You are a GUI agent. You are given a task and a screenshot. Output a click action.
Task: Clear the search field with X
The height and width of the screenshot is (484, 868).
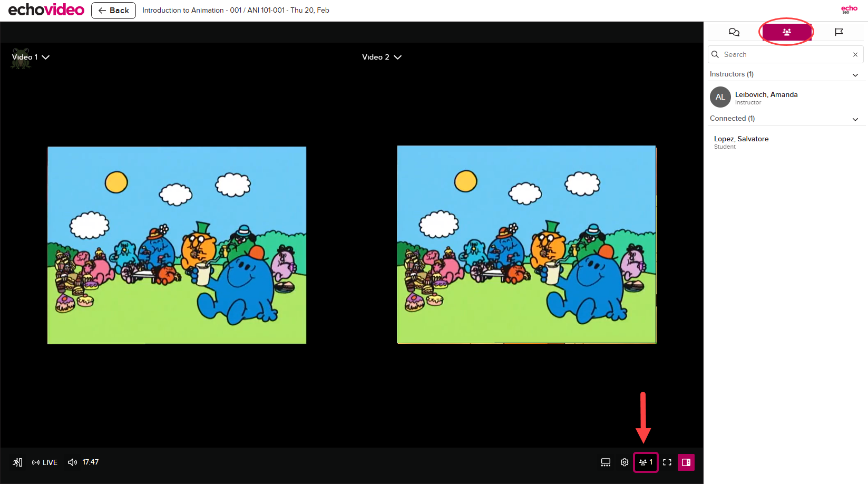[855, 54]
